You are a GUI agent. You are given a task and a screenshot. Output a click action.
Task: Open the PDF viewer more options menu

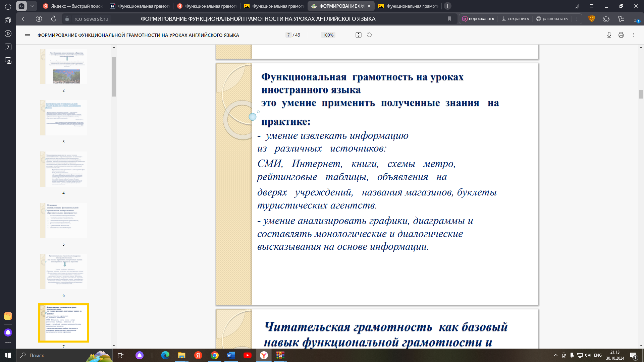point(633,35)
